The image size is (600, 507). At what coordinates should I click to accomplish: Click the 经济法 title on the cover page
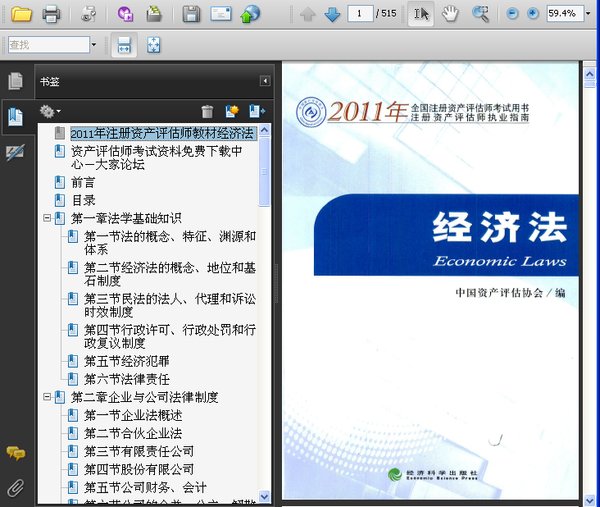click(499, 227)
